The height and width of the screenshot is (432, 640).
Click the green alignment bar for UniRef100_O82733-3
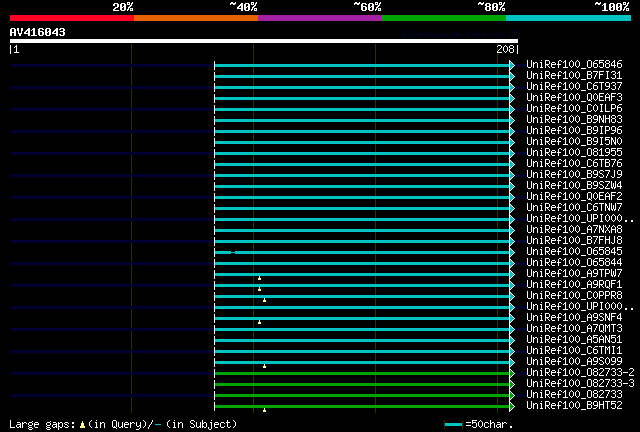click(x=362, y=384)
